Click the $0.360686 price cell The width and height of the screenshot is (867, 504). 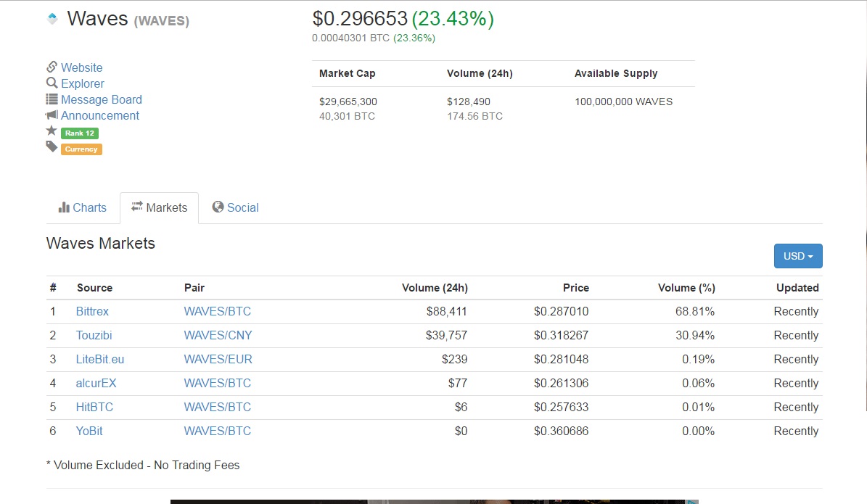point(562,431)
